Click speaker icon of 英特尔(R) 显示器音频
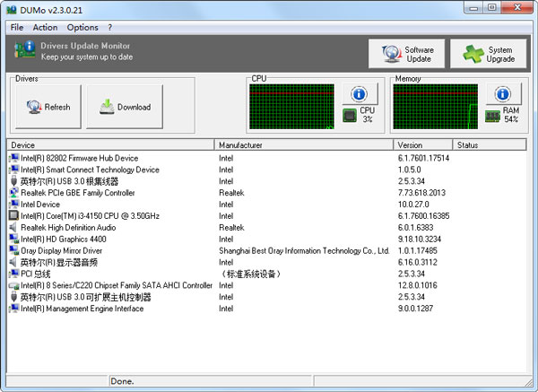Image resolution: width=538 pixels, height=392 pixels. pyautogui.click(x=13, y=262)
